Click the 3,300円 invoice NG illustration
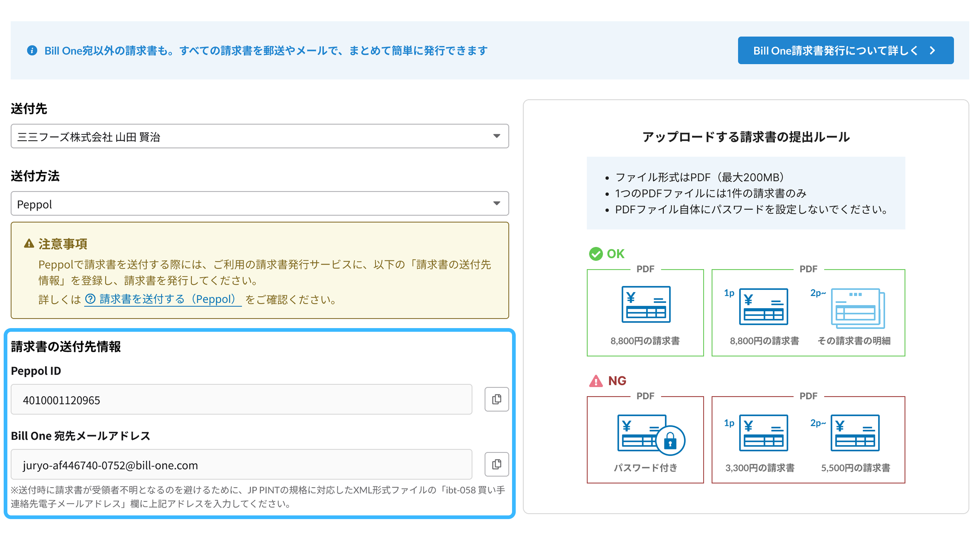Image resolution: width=980 pixels, height=535 pixels. point(763,433)
